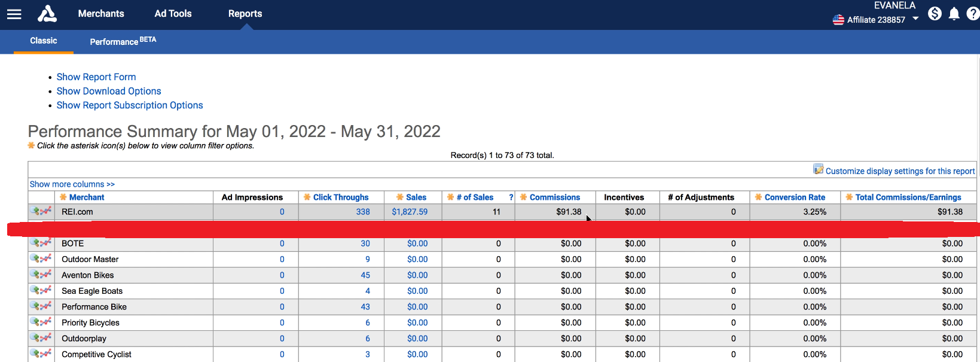Open REI.com sales amount $1,827.59

[x=410, y=212]
